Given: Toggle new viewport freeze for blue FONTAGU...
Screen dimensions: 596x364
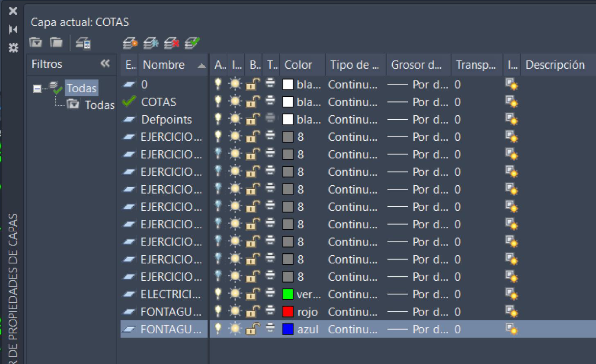Looking at the screenshot, I should [511, 329].
